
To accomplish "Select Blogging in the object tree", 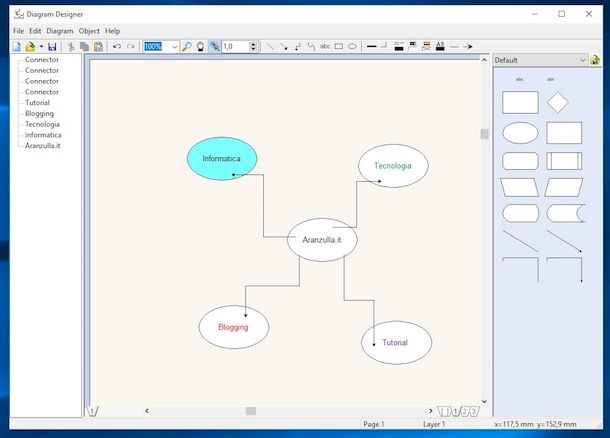I will [x=39, y=114].
